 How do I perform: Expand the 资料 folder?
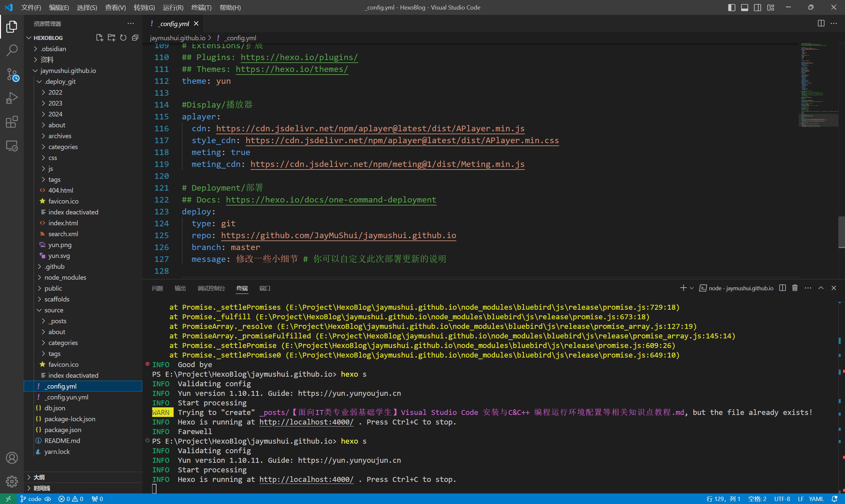[x=83, y=60]
